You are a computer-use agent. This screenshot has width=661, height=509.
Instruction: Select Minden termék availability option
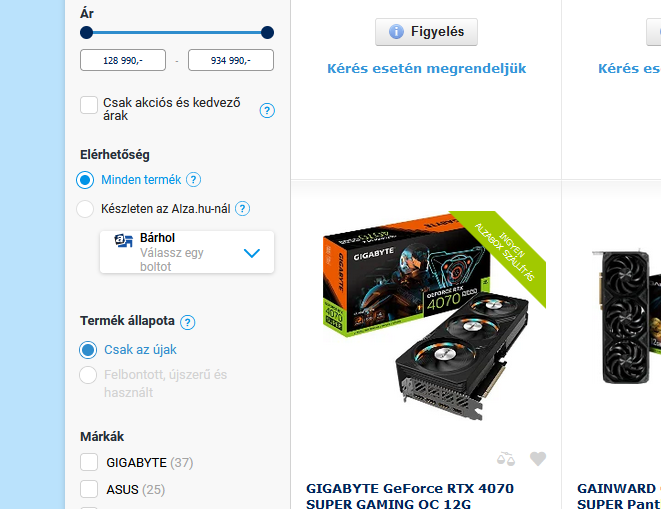tap(85, 180)
